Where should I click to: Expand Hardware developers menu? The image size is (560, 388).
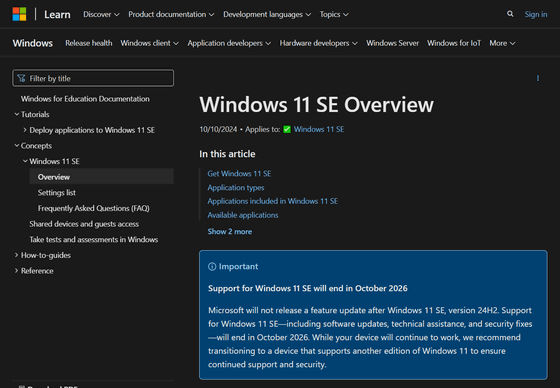coord(318,43)
